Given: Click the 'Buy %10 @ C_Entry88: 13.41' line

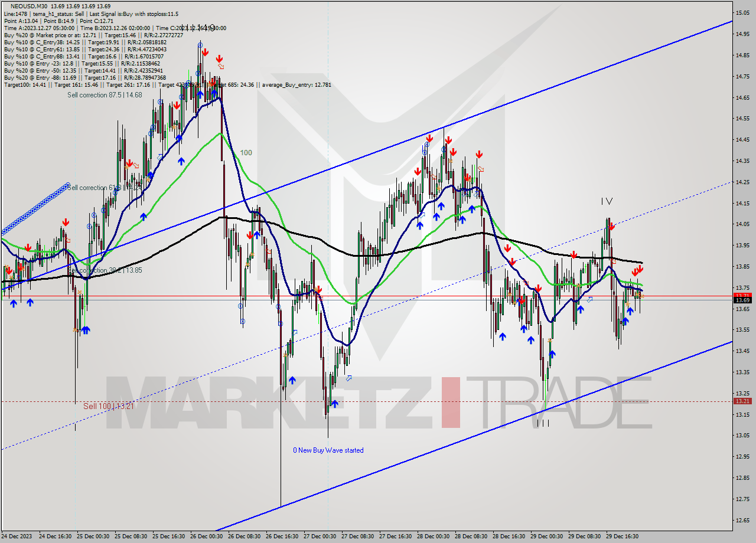Looking at the screenshot, I should [84, 57].
